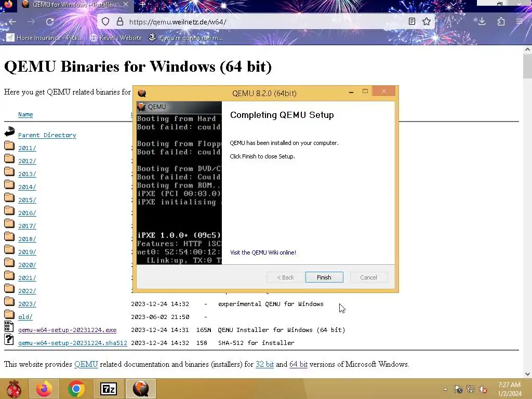Open Firefox from the taskbar
Viewport: 532px width, 399px height.
click(44, 389)
